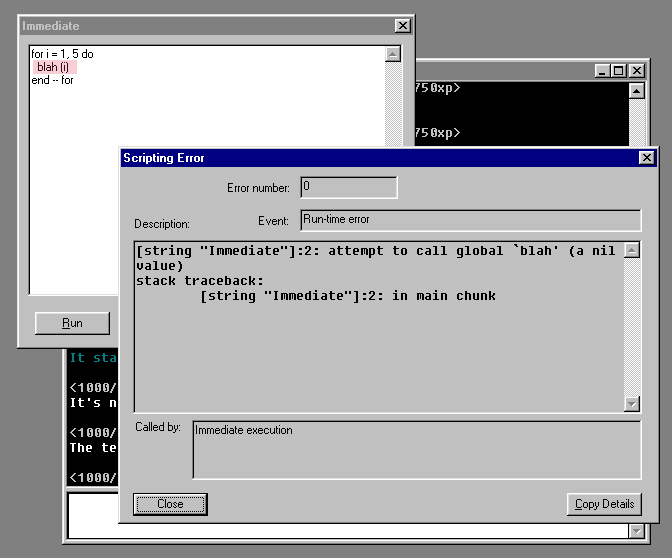The image size is (672, 558).
Task: Close the background MUD output window
Action: [637, 71]
